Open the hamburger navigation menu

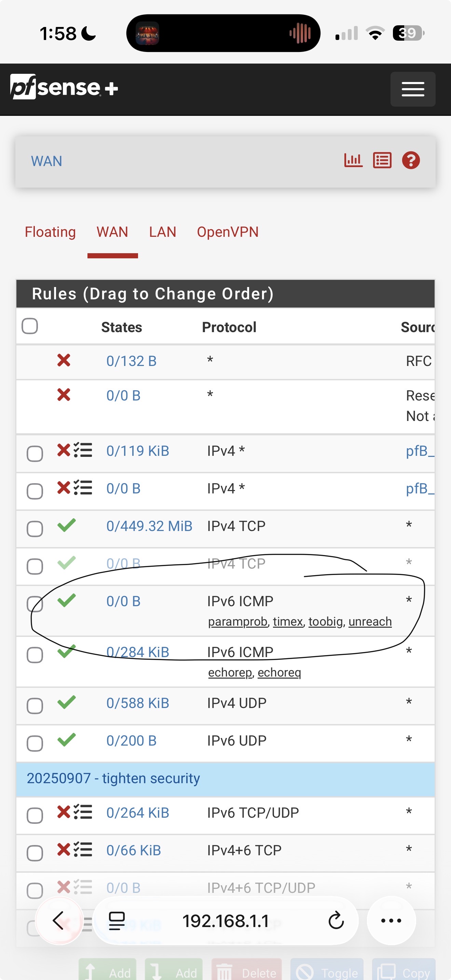tap(413, 90)
